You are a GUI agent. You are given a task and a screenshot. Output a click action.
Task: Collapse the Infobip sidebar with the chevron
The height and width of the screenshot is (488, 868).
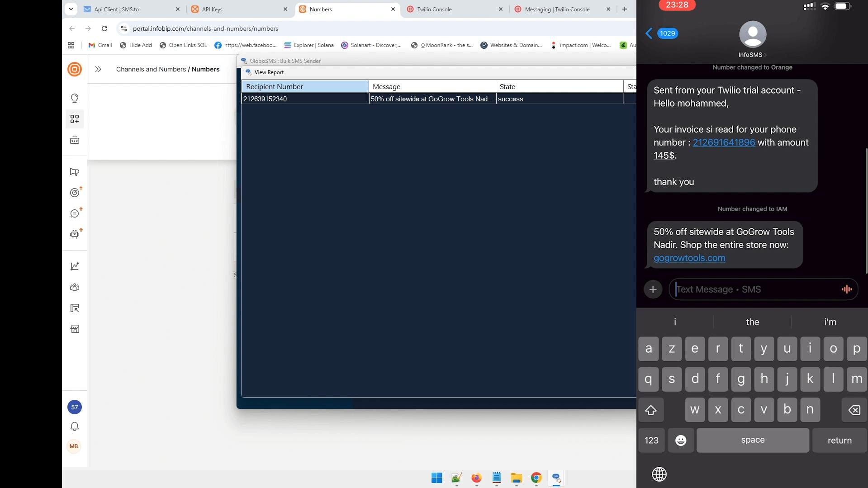click(97, 69)
